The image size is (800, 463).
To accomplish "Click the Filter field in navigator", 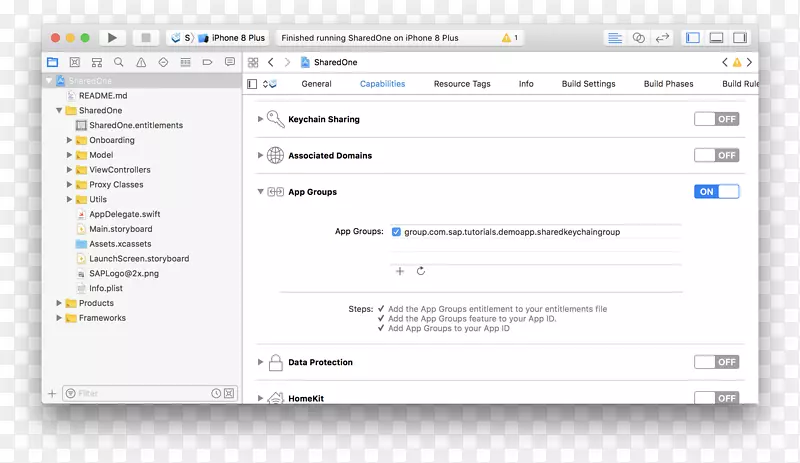I will pos(140,394).
